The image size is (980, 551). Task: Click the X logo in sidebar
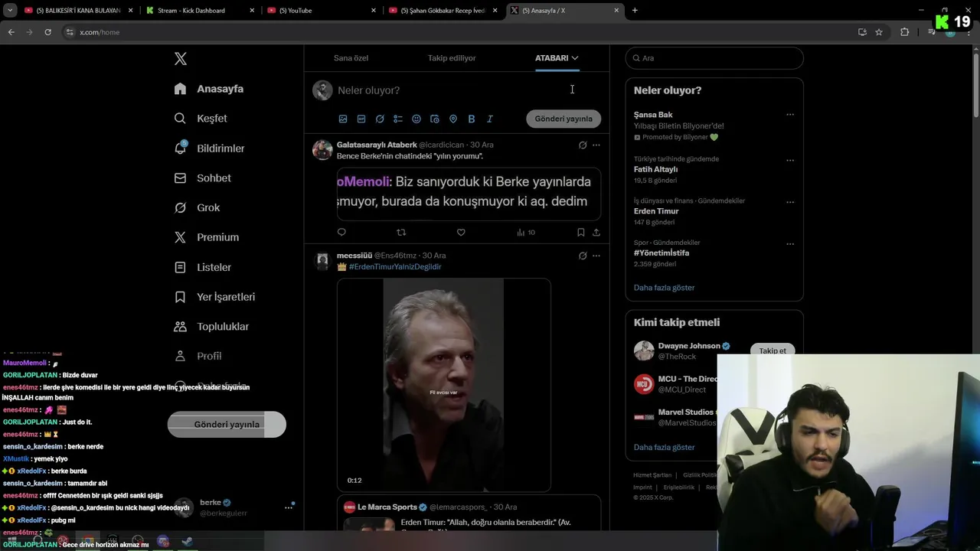(181, 59)
